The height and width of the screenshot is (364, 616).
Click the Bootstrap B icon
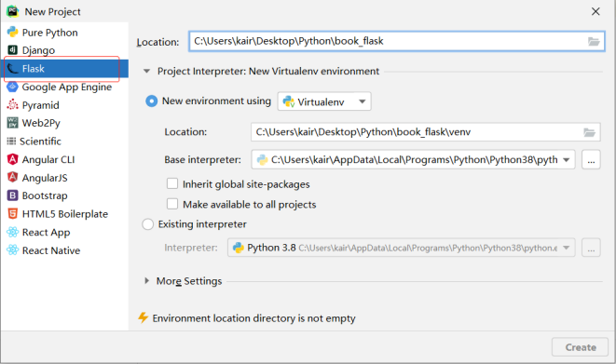click(x=12, y=195)
